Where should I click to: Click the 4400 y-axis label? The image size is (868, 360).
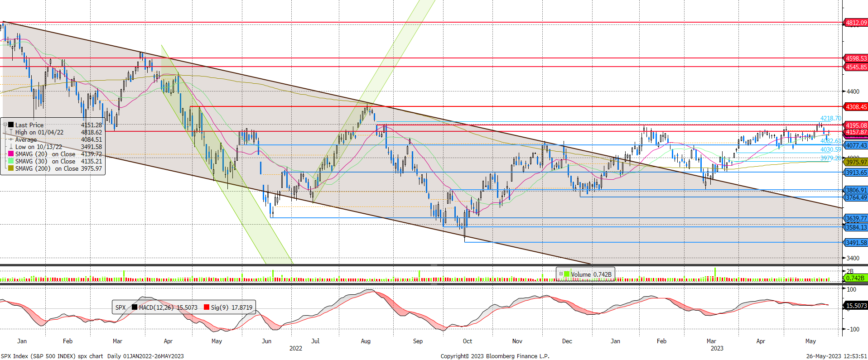click(x=853, y=91)
